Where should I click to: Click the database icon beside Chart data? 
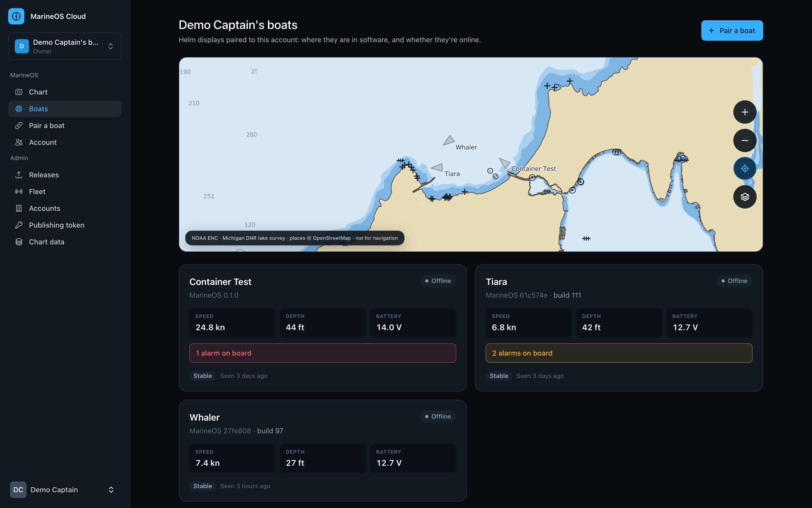pos(19,242)
